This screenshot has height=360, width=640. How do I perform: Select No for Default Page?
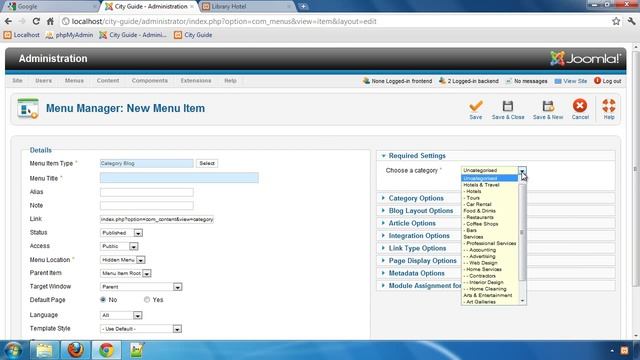103,300
